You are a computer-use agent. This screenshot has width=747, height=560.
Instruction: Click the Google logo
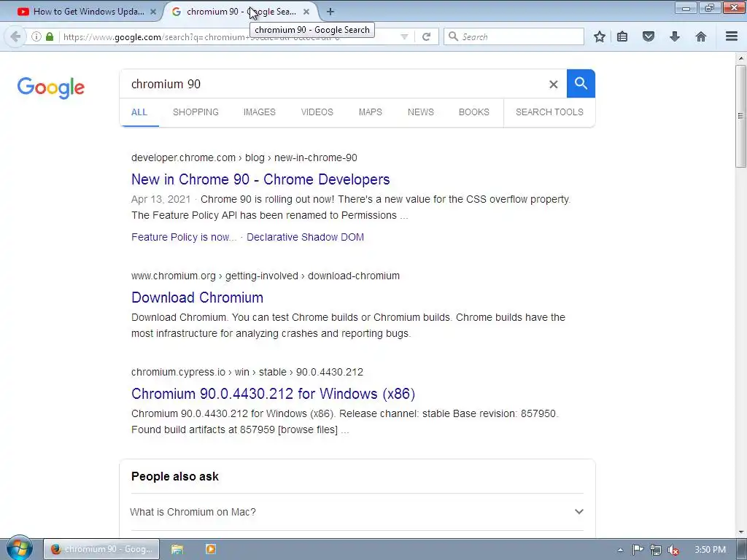[51, 88]
